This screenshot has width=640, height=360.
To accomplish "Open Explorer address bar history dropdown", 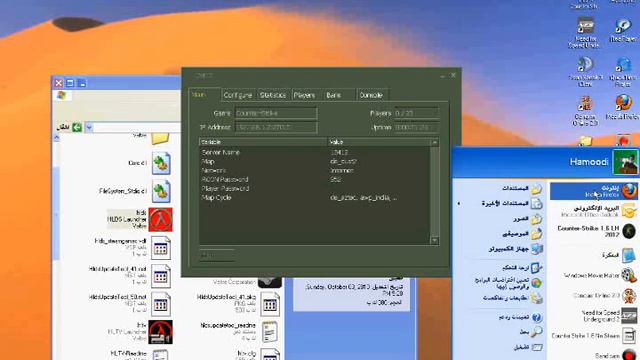I will click(89, 127).
